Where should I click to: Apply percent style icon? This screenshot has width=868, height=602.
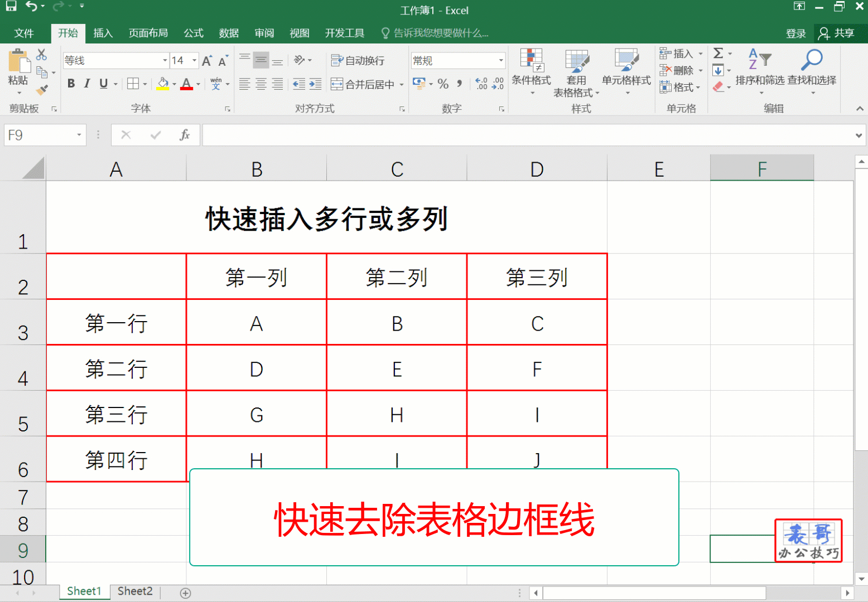tap(443, 84)
